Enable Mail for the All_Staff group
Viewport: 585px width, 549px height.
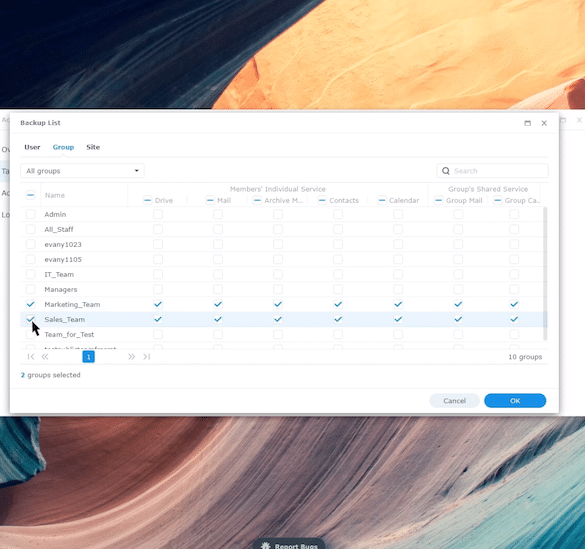point(218,229)
